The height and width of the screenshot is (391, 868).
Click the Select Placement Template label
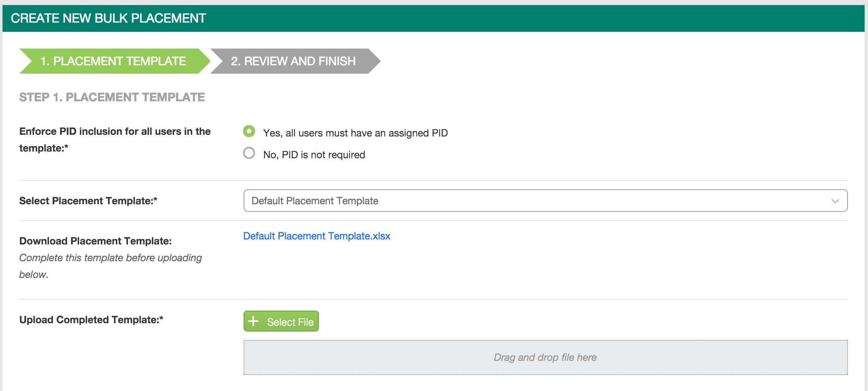pyautogui.click(x=88, y=201)
